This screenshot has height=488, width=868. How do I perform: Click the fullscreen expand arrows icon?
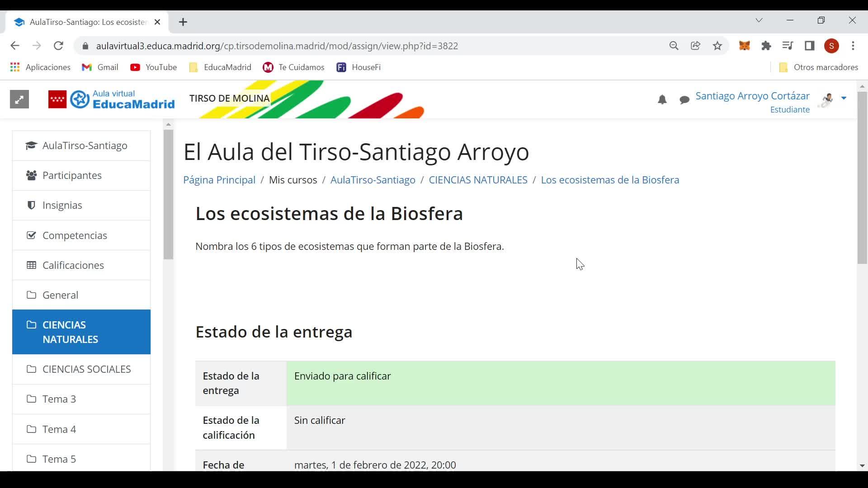(19, 99)
